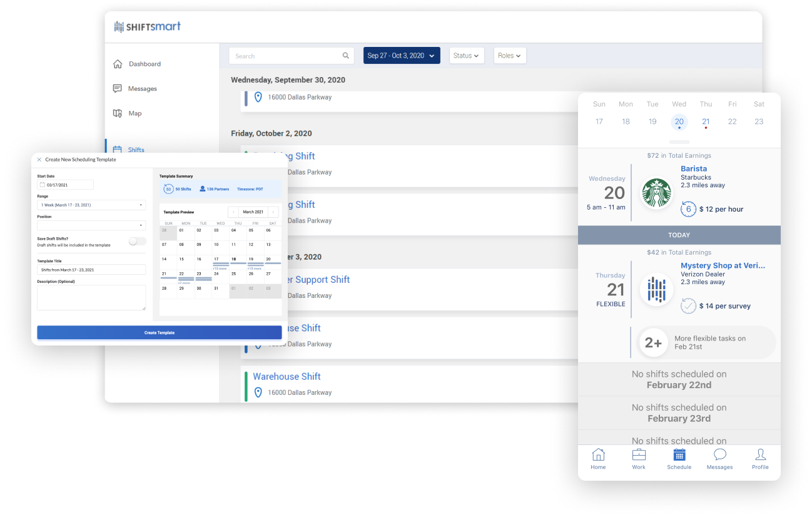Open the Range dropdown in the template modal
This screenshot has width=812, height=517.
(x=91, y=205)
